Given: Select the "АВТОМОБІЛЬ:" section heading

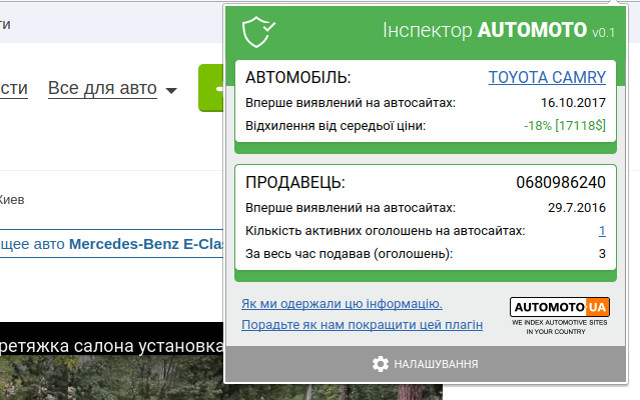Looking at the screenshot, I should 298,77.
